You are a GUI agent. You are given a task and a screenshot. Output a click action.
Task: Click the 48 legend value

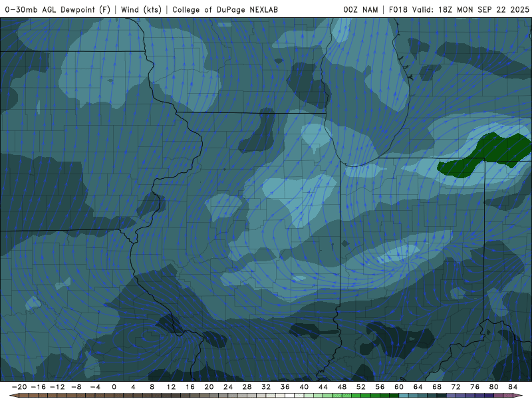coord(342,387)
